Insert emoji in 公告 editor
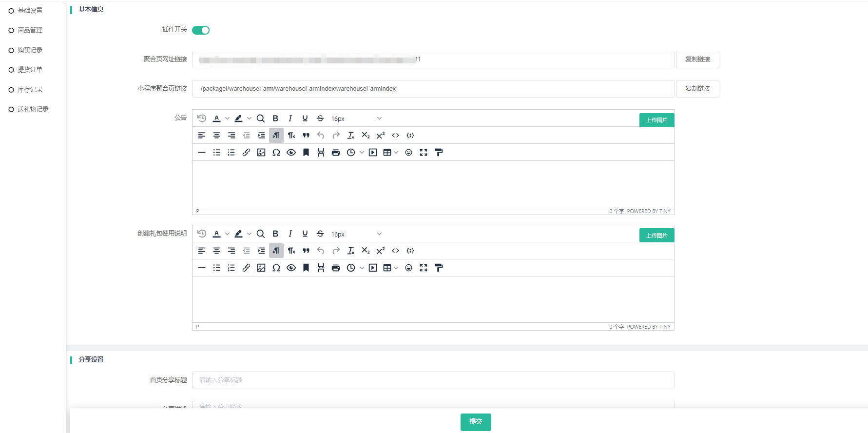The width and height of the screenshot is (868, 433). [409, 153]
